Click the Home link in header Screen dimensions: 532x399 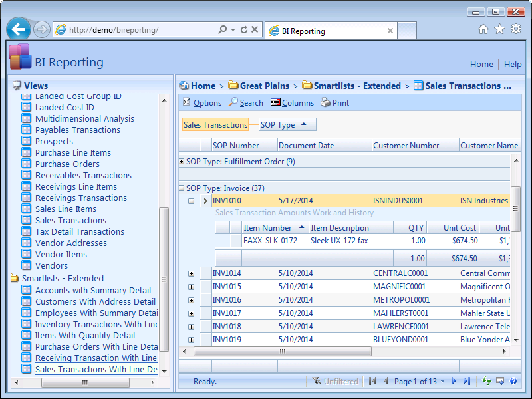click(x=481, y=65)
